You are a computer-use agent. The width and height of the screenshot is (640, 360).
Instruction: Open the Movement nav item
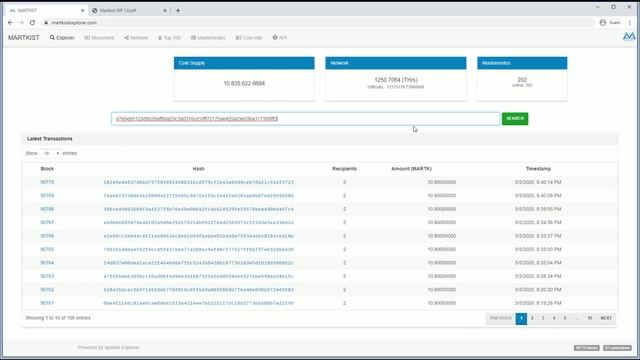[99, 38]
